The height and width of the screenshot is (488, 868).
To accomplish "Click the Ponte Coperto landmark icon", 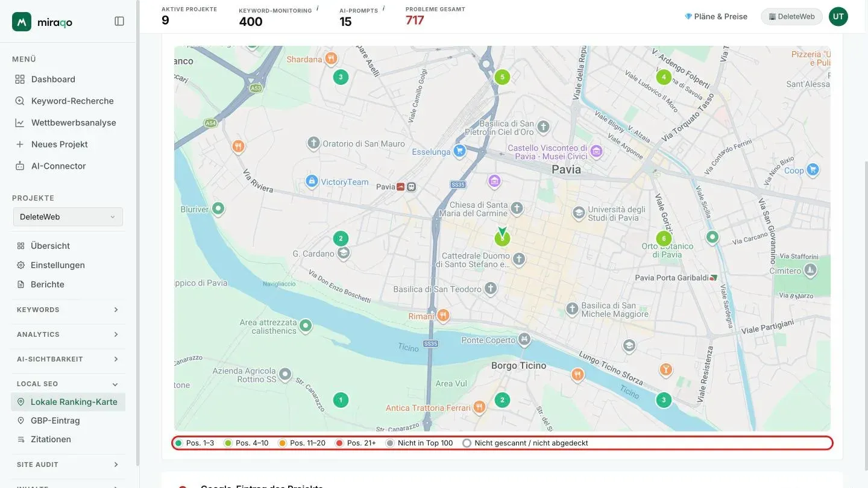I will (x=524, y=339).
